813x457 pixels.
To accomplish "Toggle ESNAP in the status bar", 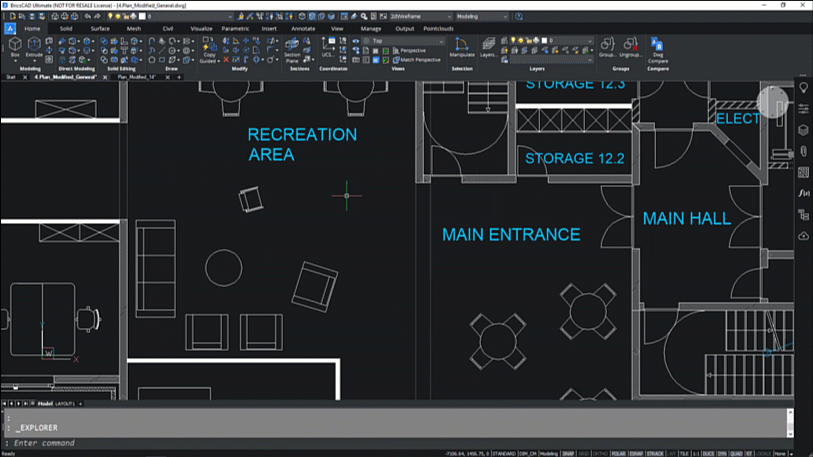I will 636,453.
